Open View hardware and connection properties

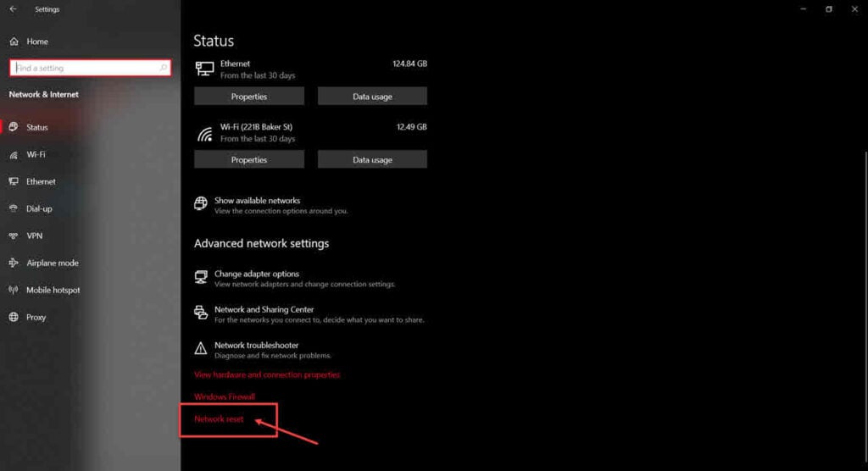pyautogui.click(x=267, y=374)
